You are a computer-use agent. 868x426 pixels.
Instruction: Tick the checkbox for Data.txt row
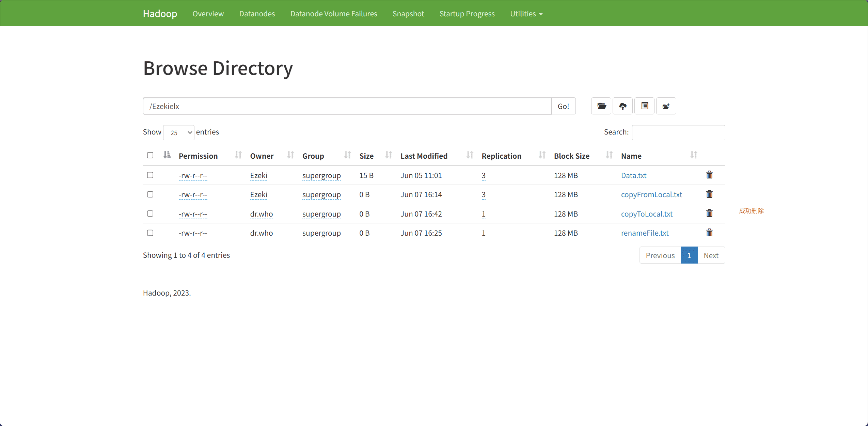pyautogui.click(x=150, y=175)
